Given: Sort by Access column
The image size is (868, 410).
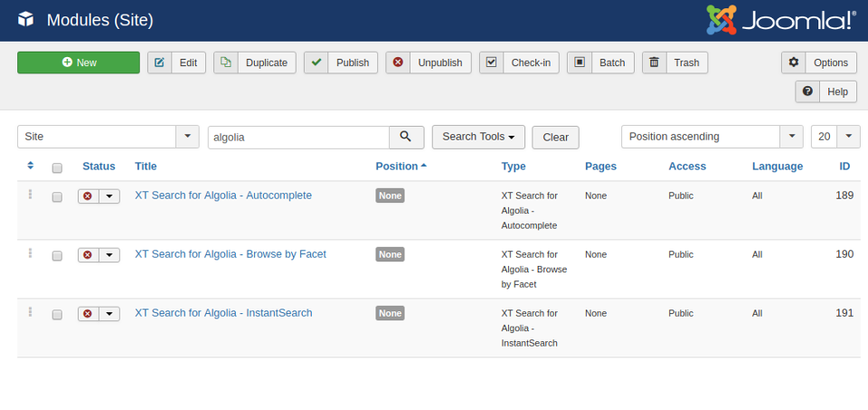Looking at the screenshot, I should pyautogui.click(x=687, y=167).
